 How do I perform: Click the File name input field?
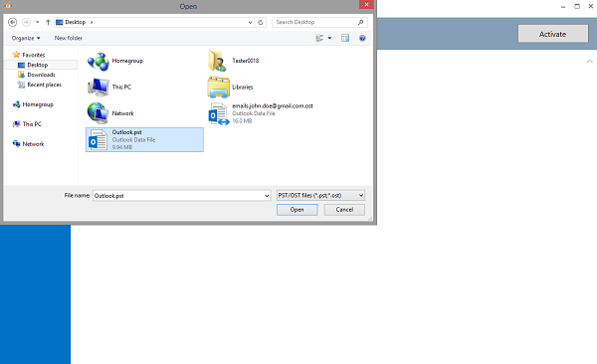click(x=178, y=196)
